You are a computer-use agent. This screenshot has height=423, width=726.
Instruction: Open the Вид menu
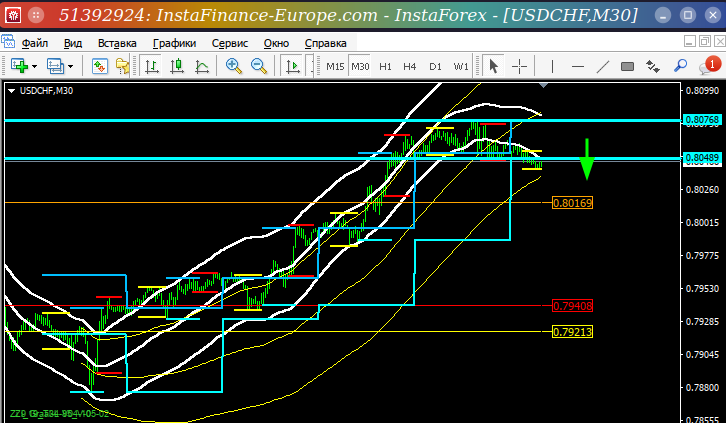pyautogui.click(x=73, y=43)
